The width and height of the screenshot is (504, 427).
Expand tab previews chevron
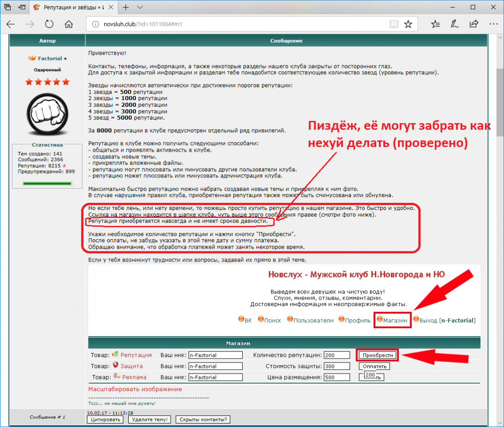point(140,7)
